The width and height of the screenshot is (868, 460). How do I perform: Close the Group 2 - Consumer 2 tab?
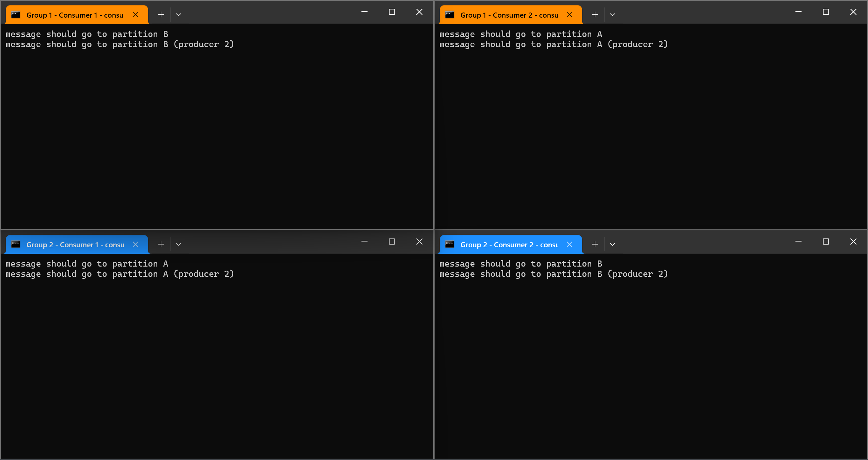point(569,244)
